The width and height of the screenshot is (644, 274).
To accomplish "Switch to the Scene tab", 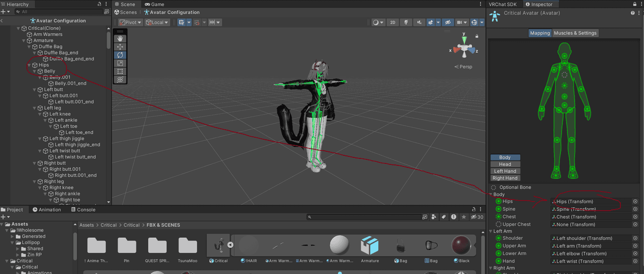I will point(125,4).
